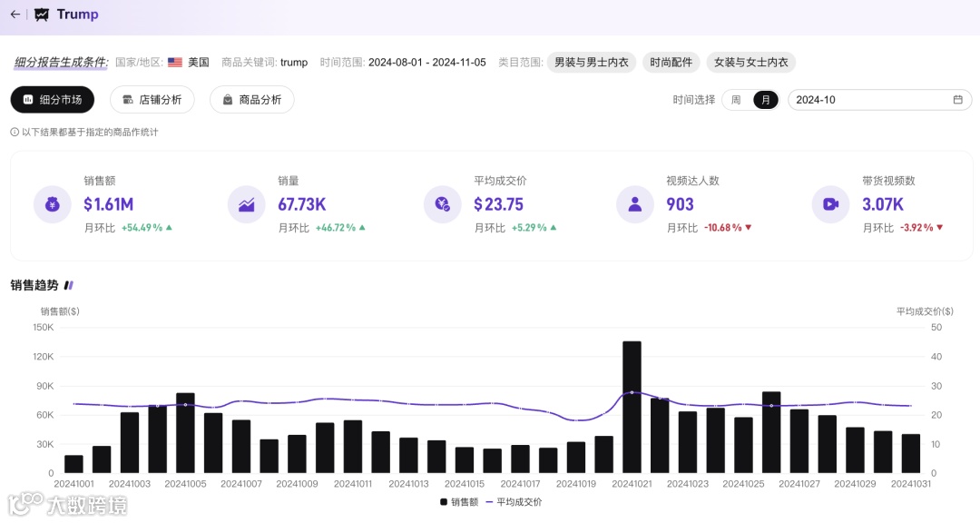980x523 pixels.
Task: Click the 女装与女士内衣 category chip
Action: pyautogui.click(x=750, y=62)
